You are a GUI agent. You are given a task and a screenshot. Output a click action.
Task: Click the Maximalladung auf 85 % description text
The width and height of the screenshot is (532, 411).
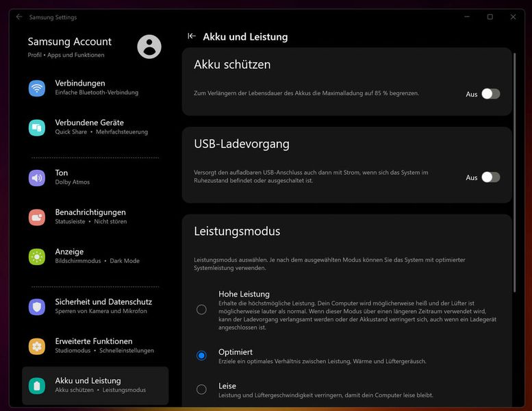coord(306,93)
